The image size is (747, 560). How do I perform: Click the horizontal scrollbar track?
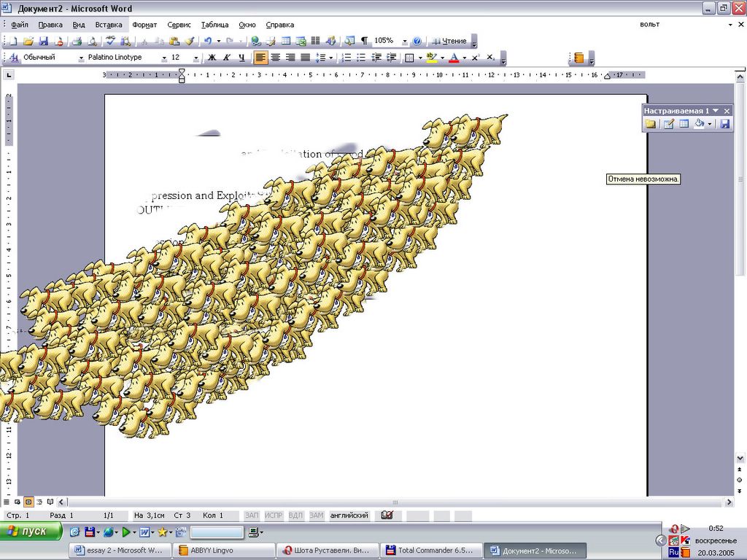tap(395, 502)
